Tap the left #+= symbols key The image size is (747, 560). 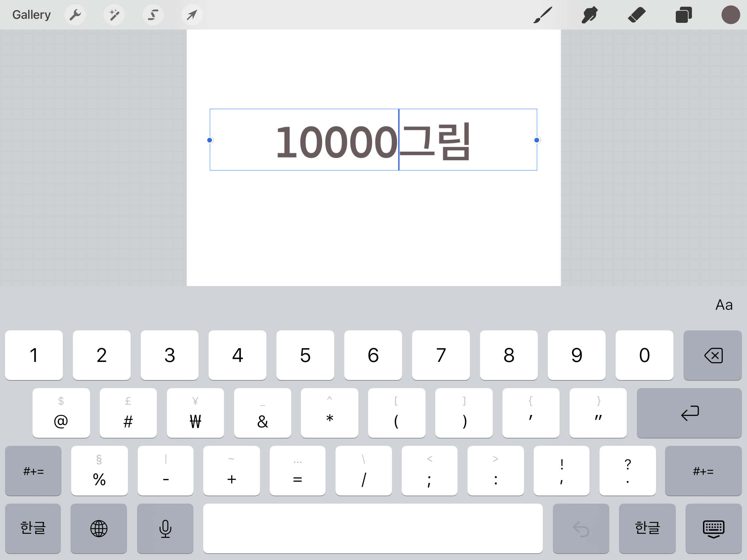[x=34, y=471]
